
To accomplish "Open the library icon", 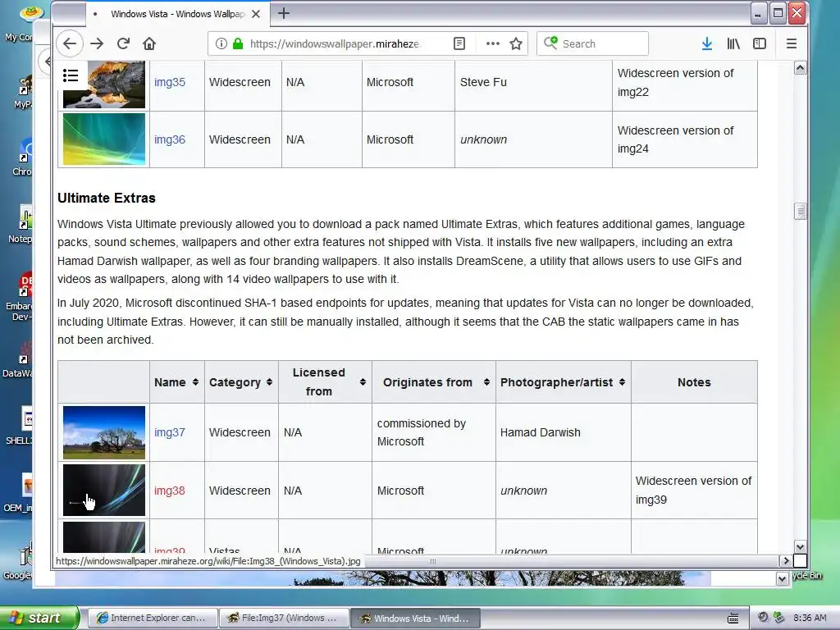I will [x=733, y=43].
